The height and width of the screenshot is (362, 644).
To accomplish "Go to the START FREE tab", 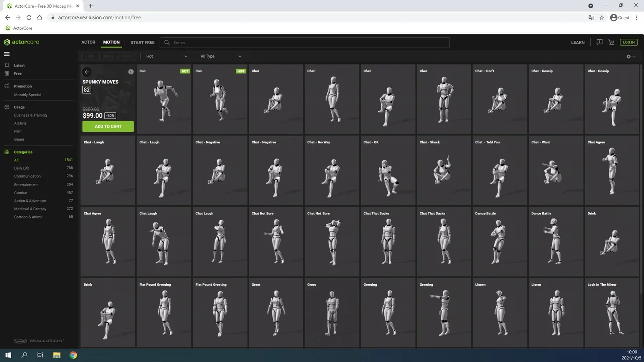I will pyautogui.click(x=142, y=42).
